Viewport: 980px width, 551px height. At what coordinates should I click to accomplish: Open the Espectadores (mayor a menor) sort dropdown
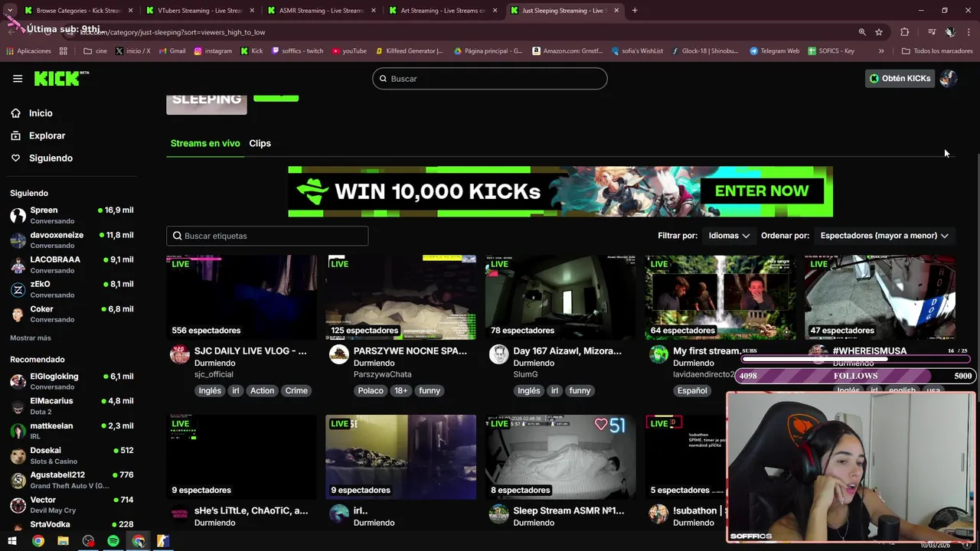(x=884, y=236)
